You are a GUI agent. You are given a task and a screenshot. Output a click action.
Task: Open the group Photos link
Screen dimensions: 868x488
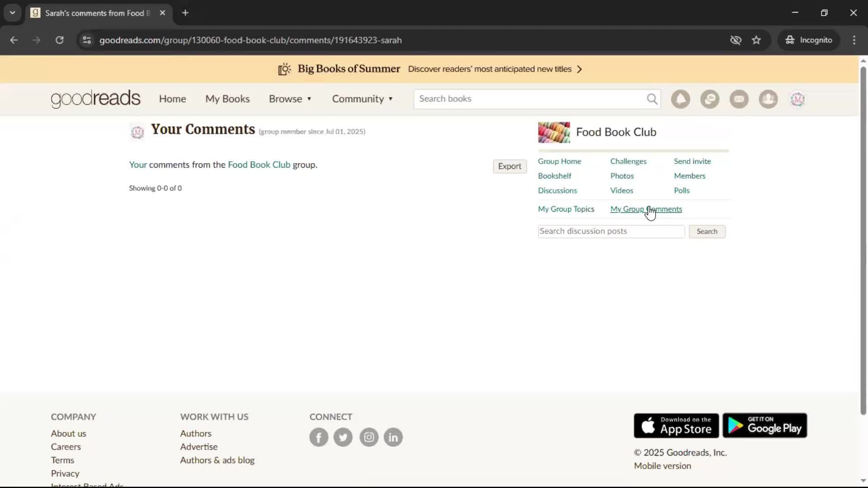pyautogui.click(x=622, y=176)
